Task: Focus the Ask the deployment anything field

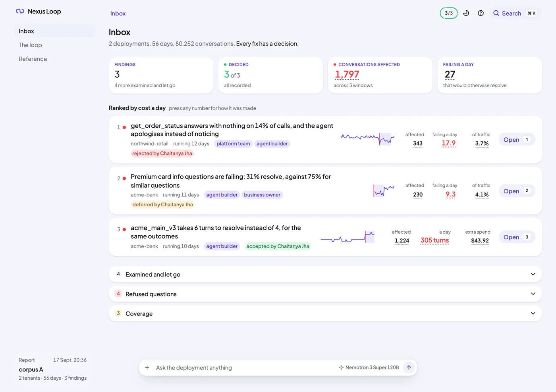Action: point(244,367)
